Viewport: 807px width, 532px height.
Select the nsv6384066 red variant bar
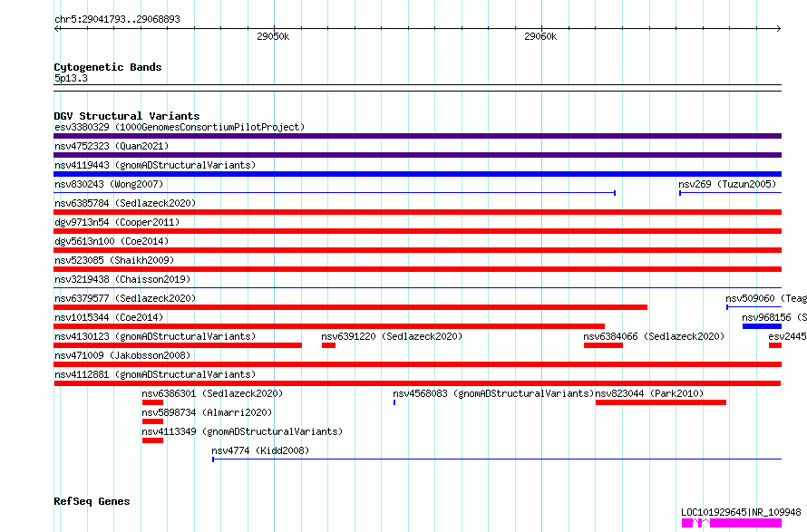(603, 345)
